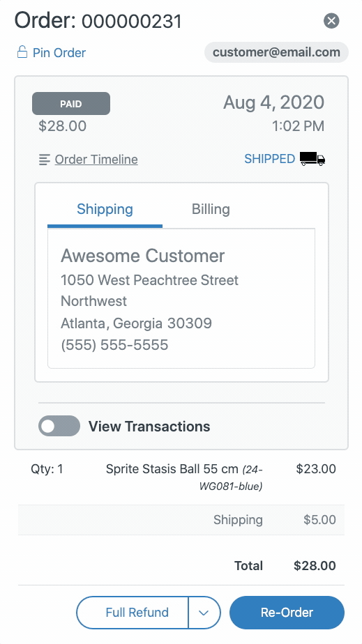Open the Order Timeline link

tap(96, 160)
